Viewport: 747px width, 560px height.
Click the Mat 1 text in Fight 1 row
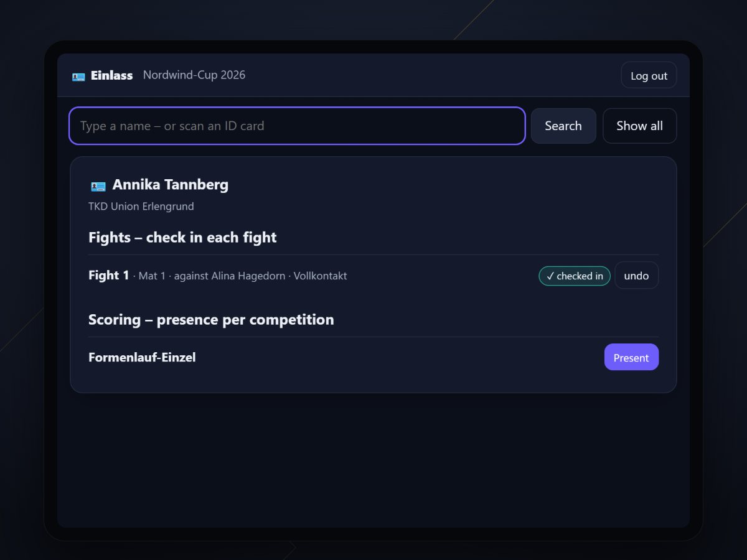click(152, 276)
